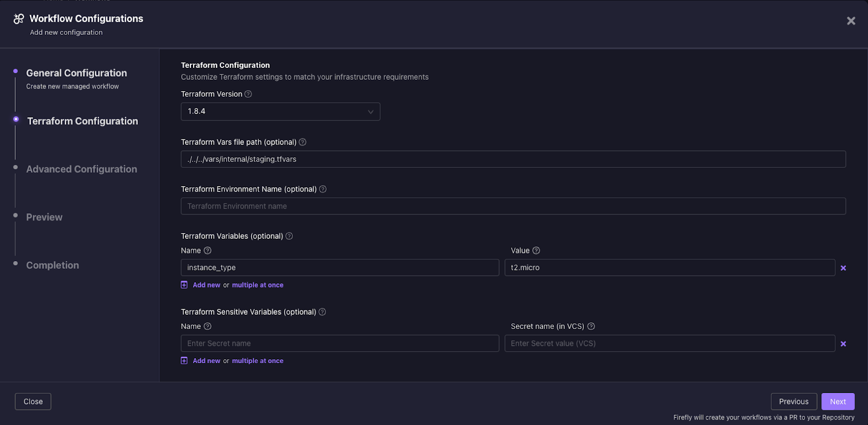Click the Workflow Configurations logo icon

tap(18, 19)
